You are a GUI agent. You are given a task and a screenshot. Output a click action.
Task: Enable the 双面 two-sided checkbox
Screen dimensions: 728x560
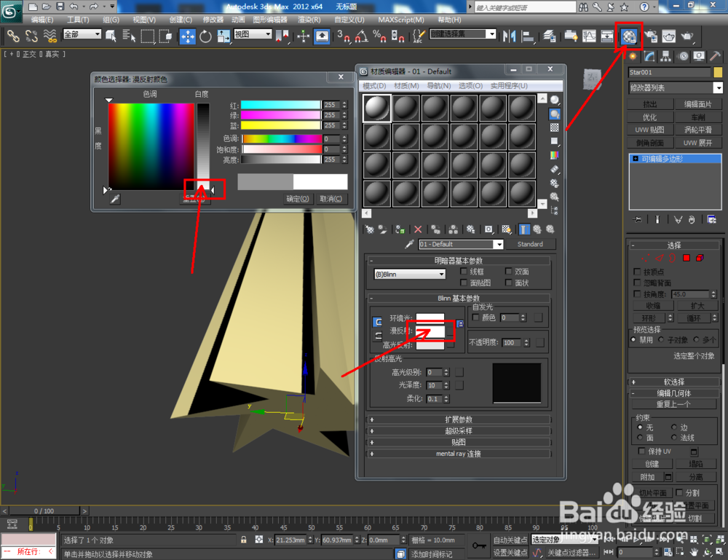[x=508, y=271]
